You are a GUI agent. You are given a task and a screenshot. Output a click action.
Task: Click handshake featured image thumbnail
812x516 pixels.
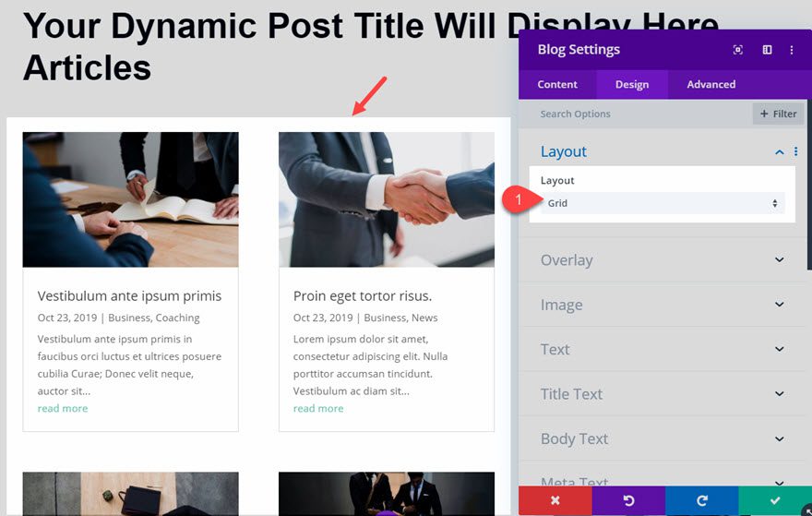pos(387,199)
